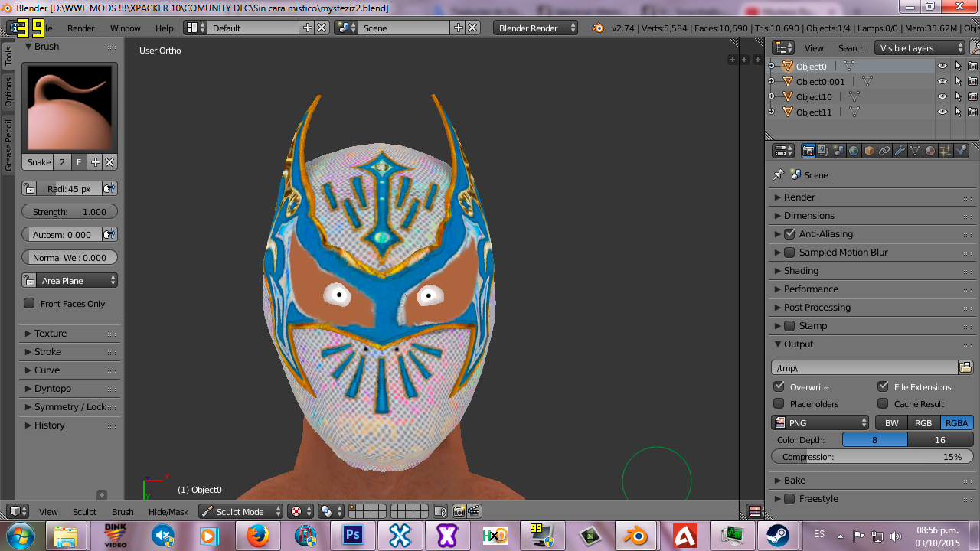
Task: Open the mesh Data triangle tab
Action: [915, 151]
